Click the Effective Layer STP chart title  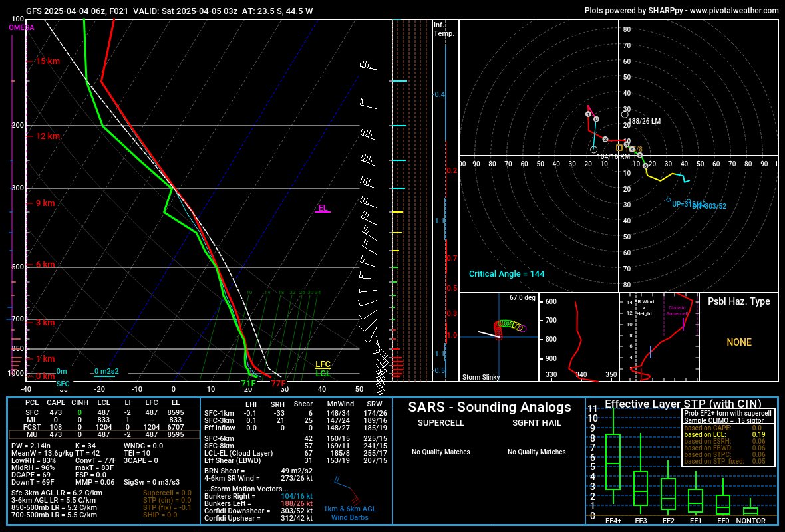click(x=683, y=404)
